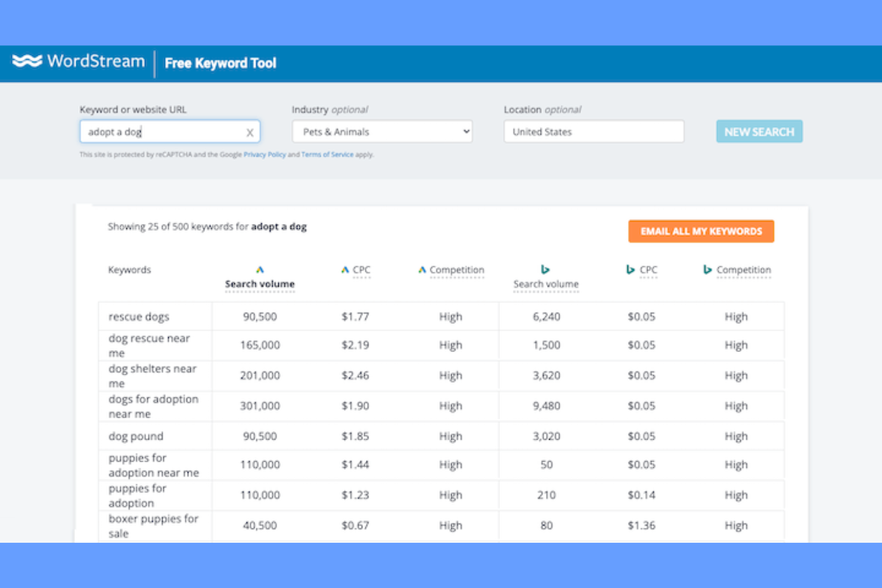Click the 'Showing 25 of 500 keywords' summary text
The height and width of the screenshot is (588, 882).
(207, 226)
